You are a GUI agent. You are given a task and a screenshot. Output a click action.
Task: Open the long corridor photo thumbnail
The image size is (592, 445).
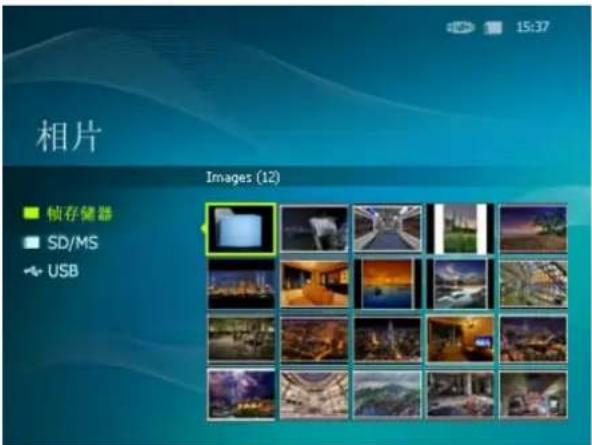387,228
